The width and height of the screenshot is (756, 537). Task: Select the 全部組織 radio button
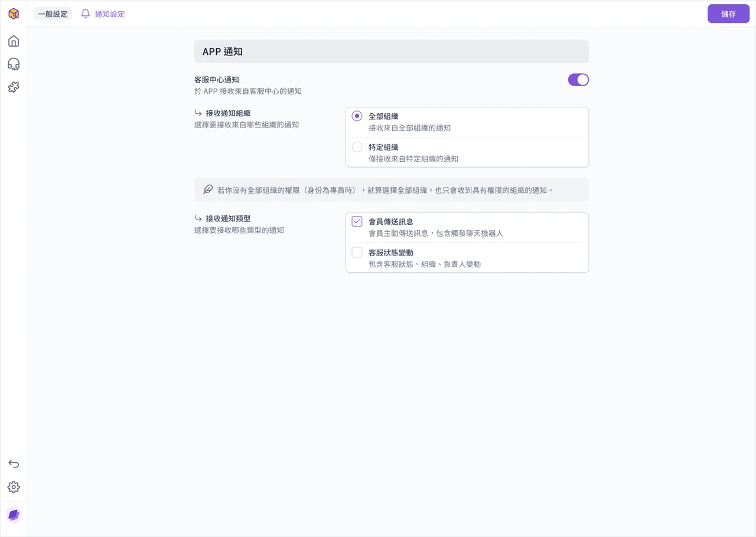point(357,116)
